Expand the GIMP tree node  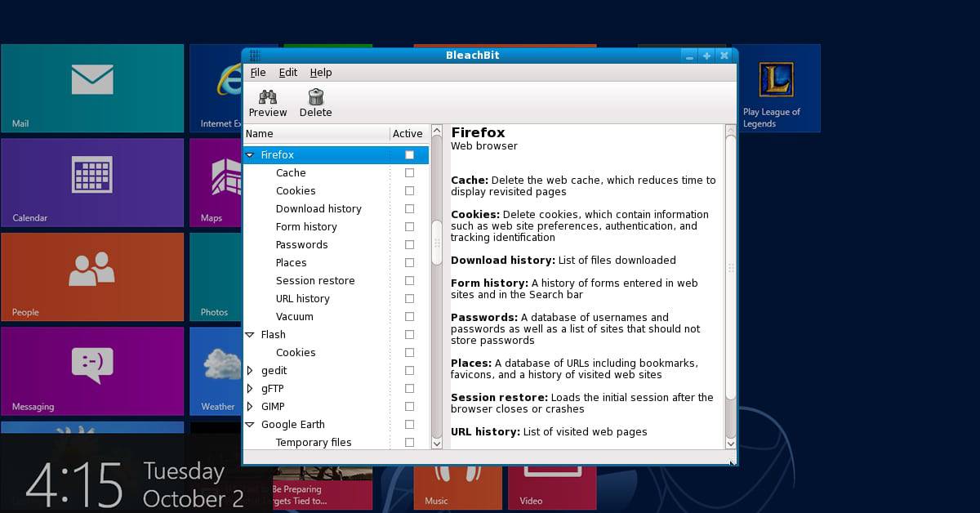250,407
